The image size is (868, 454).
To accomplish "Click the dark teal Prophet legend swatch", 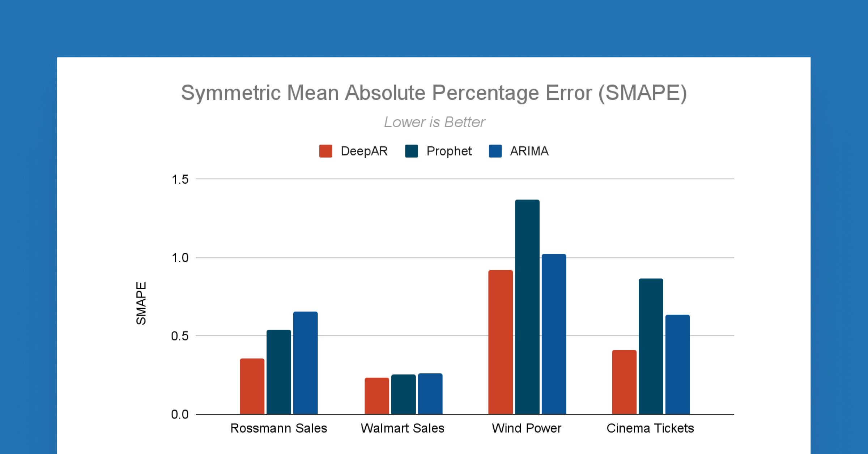I will point(412,151).
